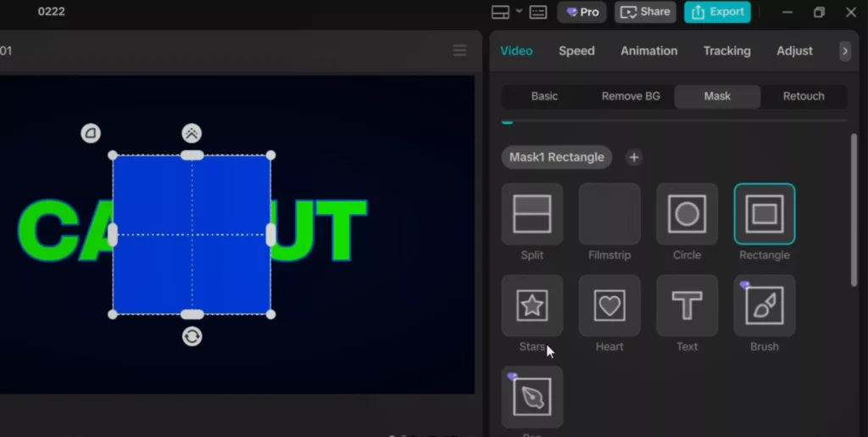Screen dimensions: 868x437
Task: Click the mask feather handle
Action: [192, 133]
